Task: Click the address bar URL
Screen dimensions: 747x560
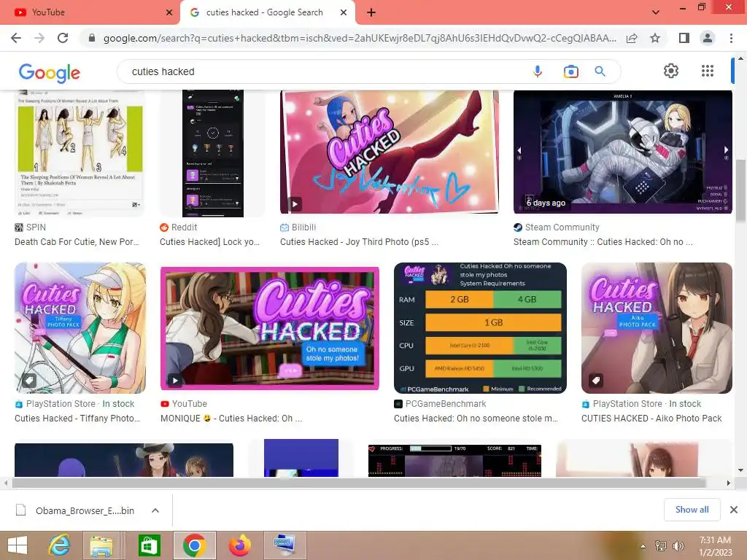Action: coord(360,38)
